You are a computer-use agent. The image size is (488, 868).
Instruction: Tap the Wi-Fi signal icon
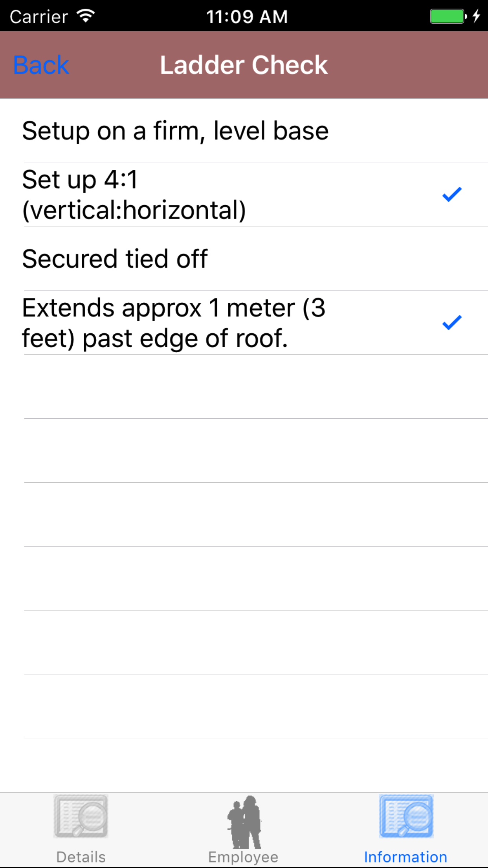click(86, 16)
